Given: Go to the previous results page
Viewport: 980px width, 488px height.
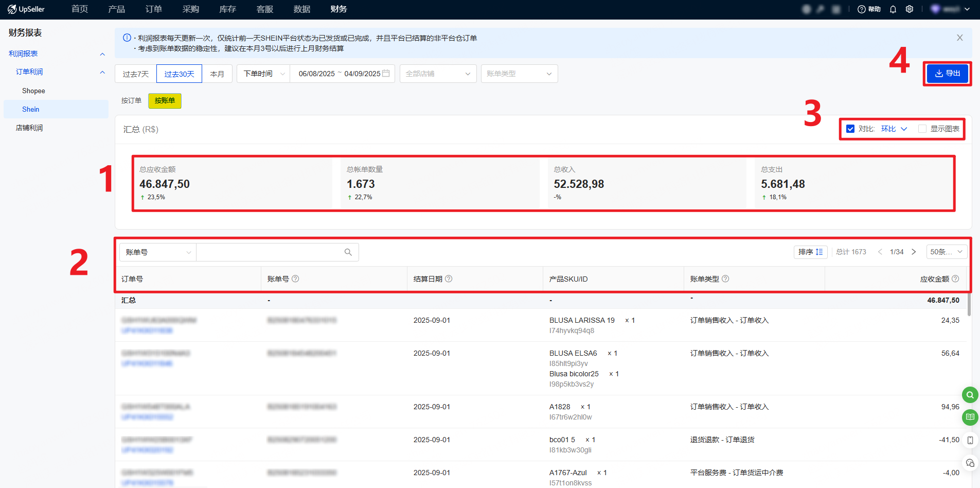Looking at the screenshot, I should coord(880,252).
